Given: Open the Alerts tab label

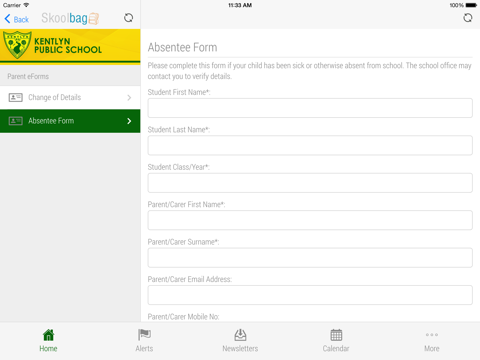Looking at the screenshot, I should pyautogui.click(x=144, y=349).
